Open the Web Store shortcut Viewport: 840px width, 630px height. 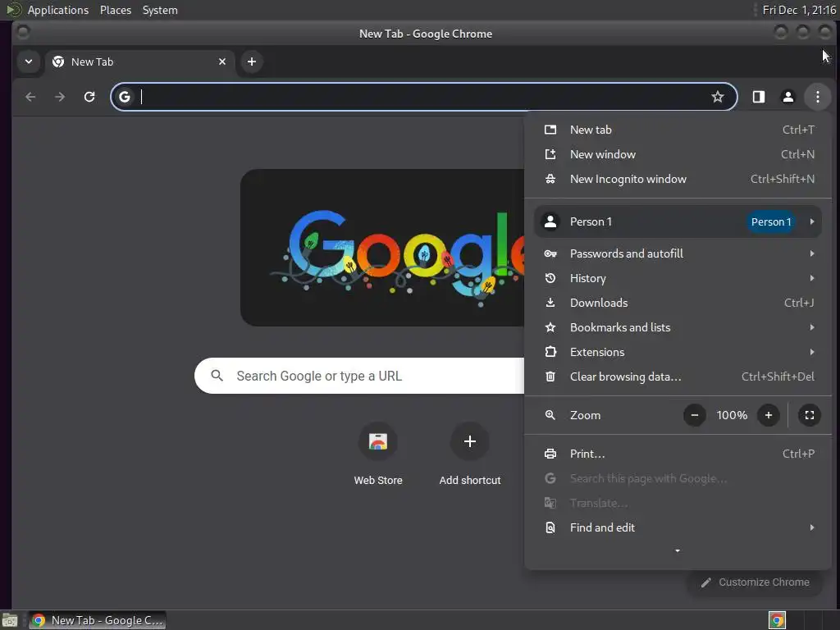tap(378, 454)
